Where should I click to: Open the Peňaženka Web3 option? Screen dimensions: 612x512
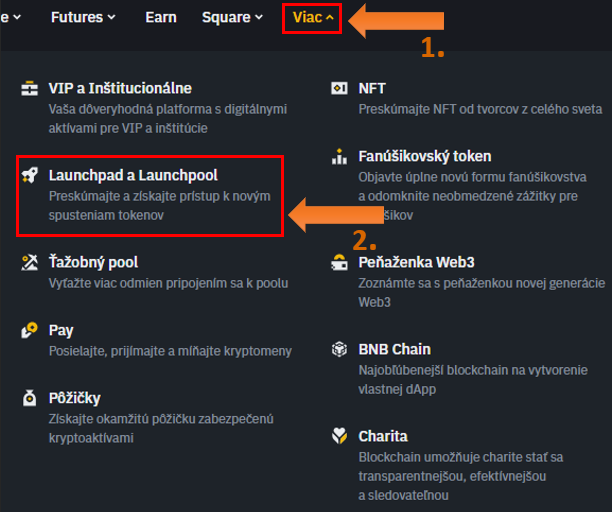click(x=416, y=263)
